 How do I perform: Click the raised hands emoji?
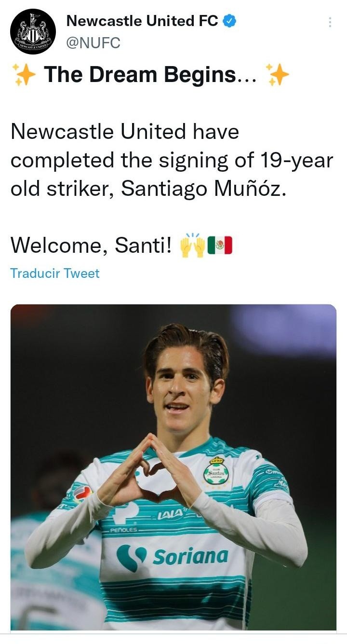[192, 246]
